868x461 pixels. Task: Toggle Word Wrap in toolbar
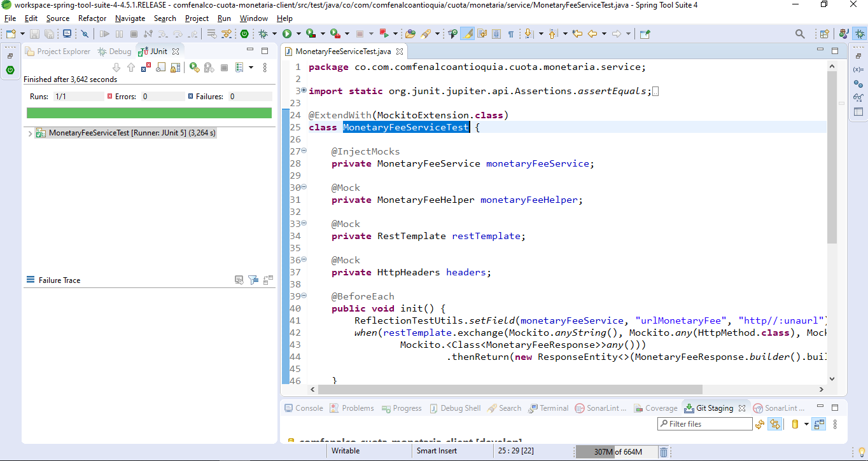[482, 34]
